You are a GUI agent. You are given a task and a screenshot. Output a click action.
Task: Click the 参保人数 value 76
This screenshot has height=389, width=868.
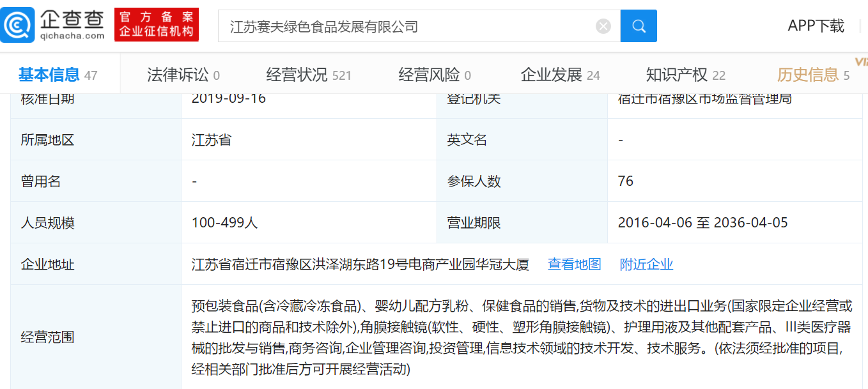tap(626, 181)
